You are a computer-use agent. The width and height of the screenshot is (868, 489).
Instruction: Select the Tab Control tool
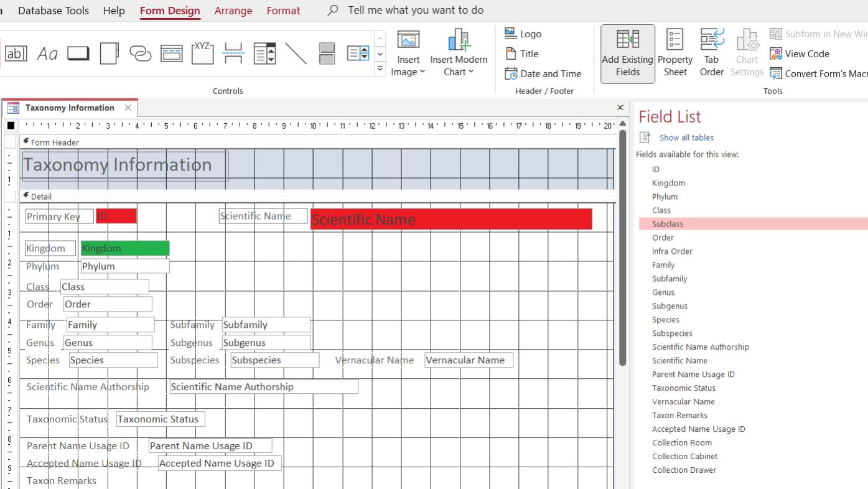109,54
